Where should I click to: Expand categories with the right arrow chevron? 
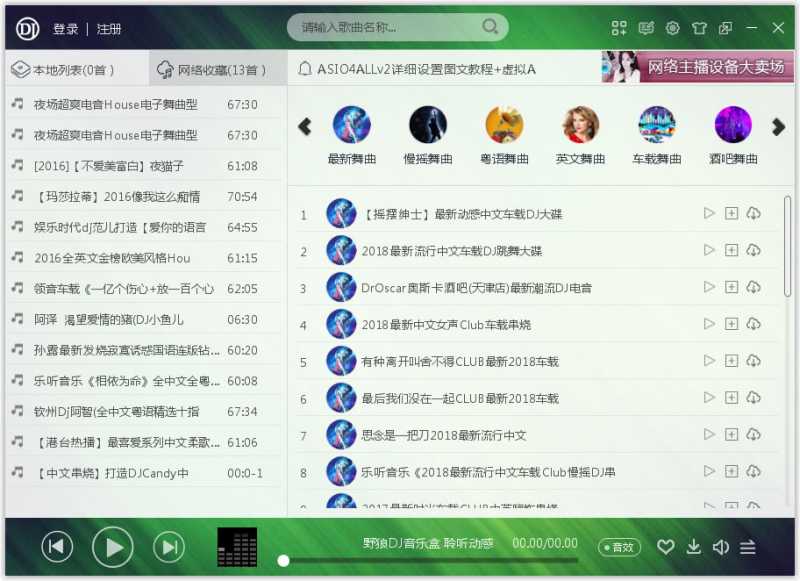(x=779, y=127)
